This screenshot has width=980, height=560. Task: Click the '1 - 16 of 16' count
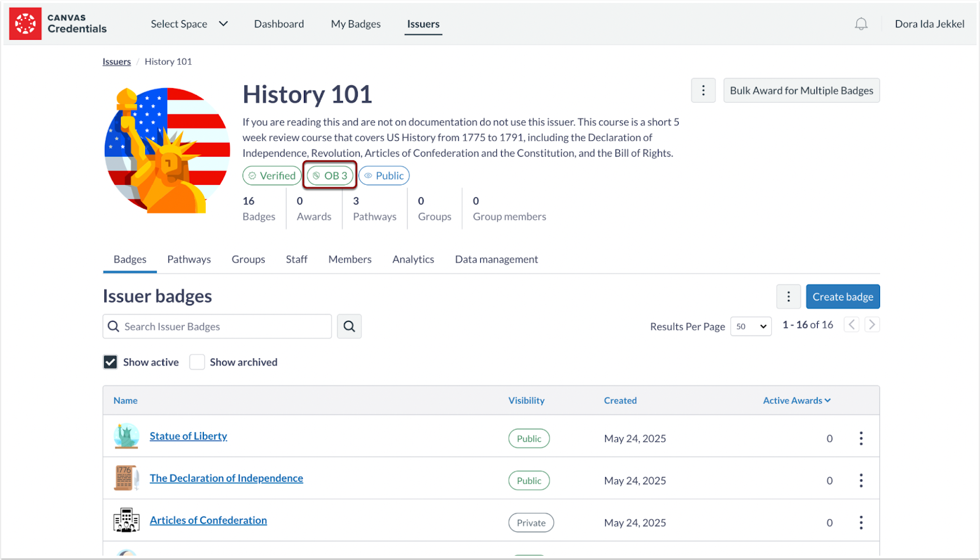808,325
